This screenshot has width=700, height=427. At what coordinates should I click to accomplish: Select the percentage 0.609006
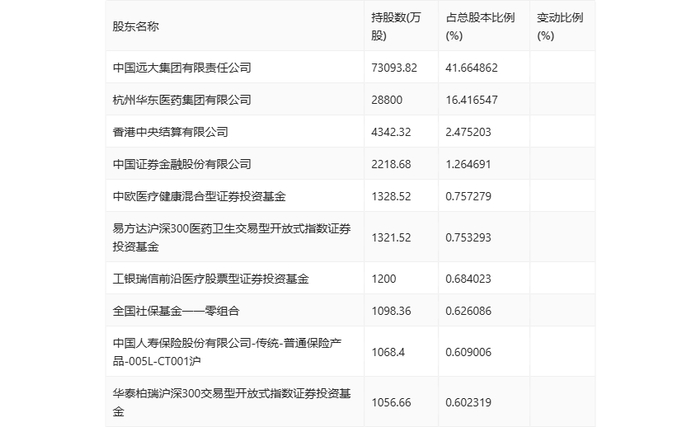468,352
